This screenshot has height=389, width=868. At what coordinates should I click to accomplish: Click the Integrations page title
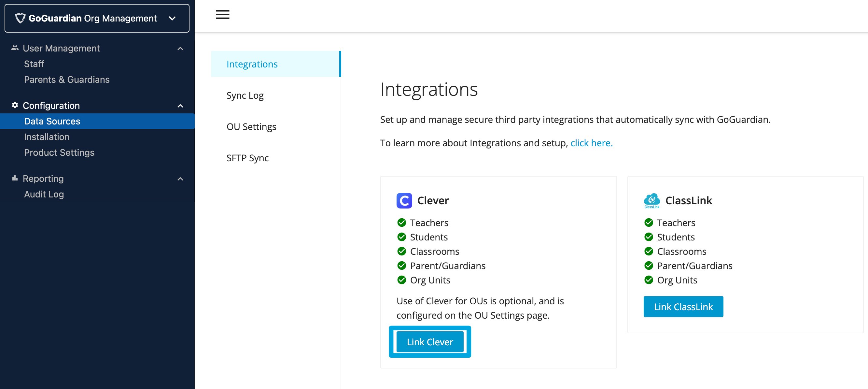tap(429, 89)
